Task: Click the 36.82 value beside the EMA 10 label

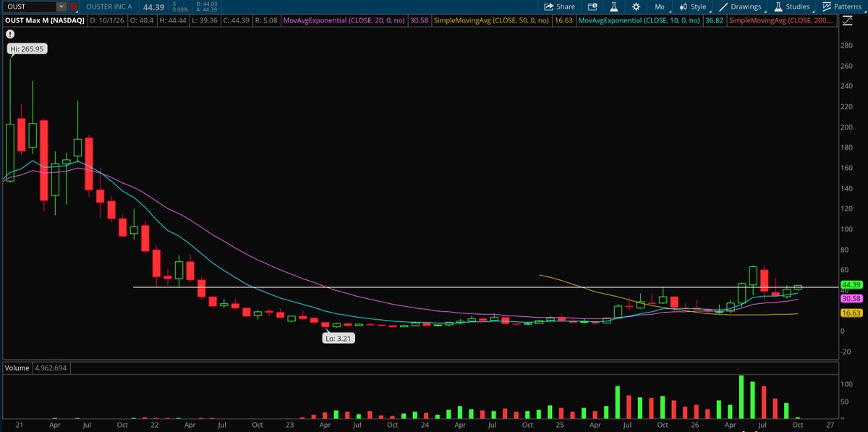Action: (x=715, y=22)
